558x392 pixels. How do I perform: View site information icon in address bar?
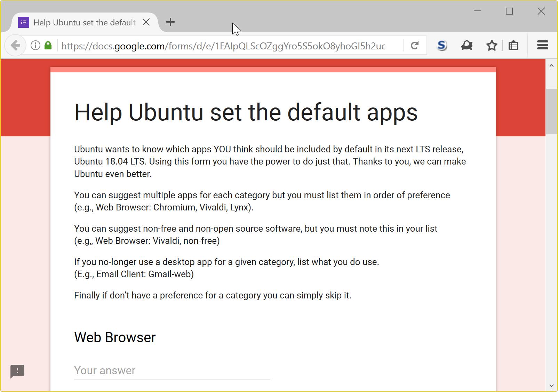pyautogui.click(x=35, y=46)
